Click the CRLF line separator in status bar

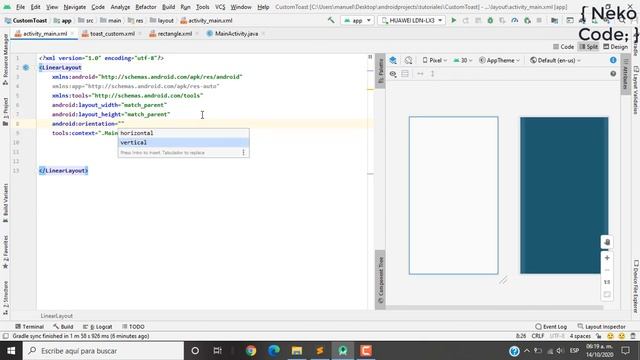tap(538, 336)
